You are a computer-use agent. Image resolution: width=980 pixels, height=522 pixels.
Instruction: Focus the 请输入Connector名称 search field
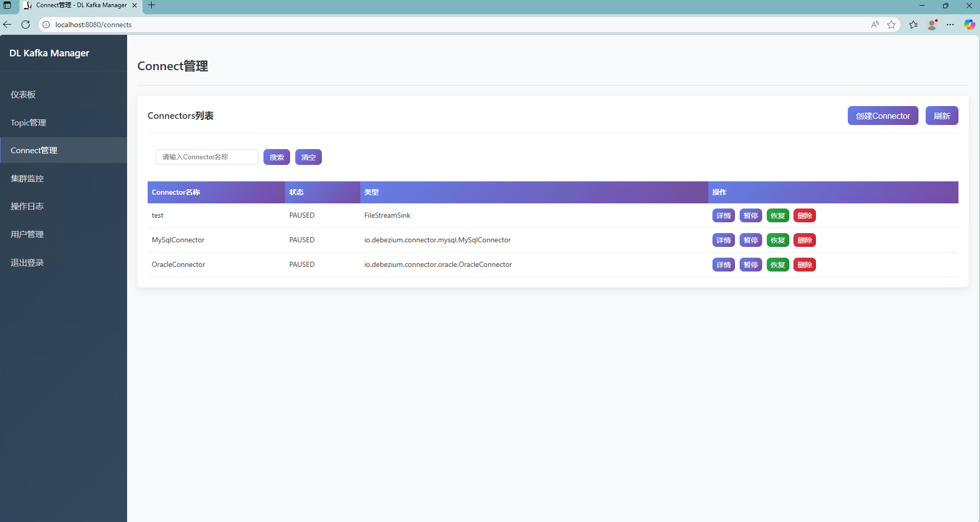click(x=207, y=157)
